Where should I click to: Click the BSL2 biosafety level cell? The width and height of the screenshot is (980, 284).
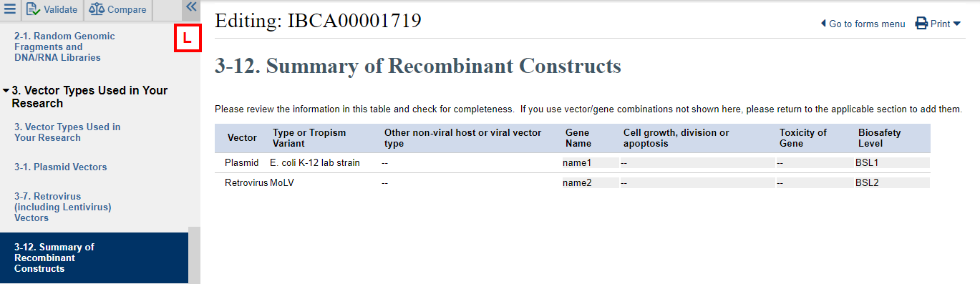coord(892,183)
